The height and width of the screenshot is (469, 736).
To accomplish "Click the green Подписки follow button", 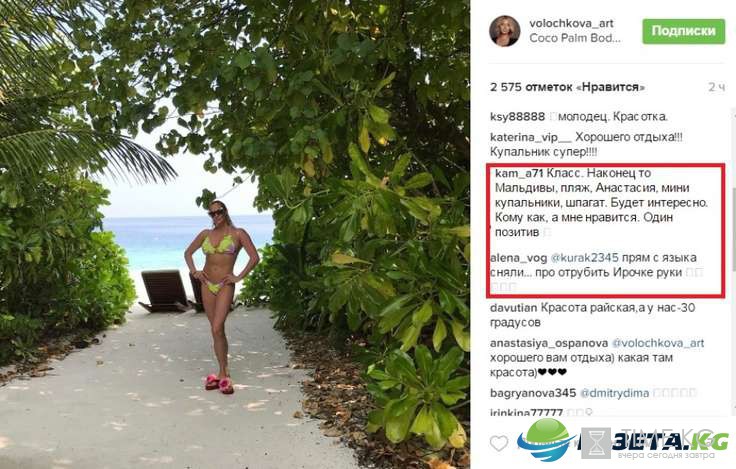I will [683, 31].
